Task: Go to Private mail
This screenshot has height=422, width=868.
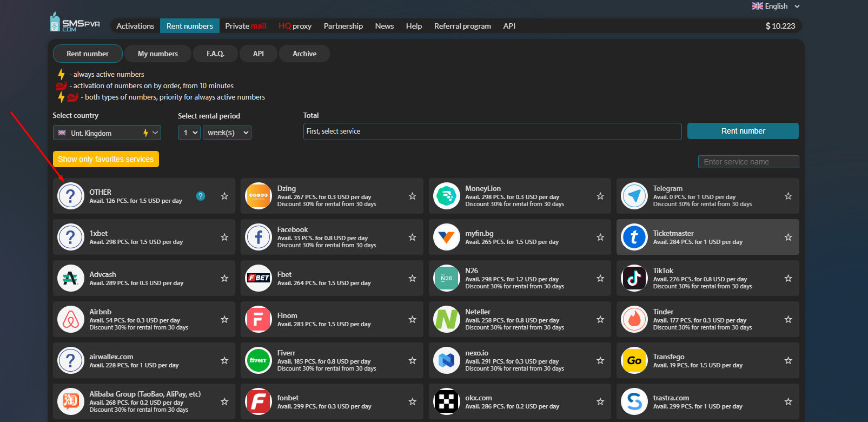Action: point(246,26)
